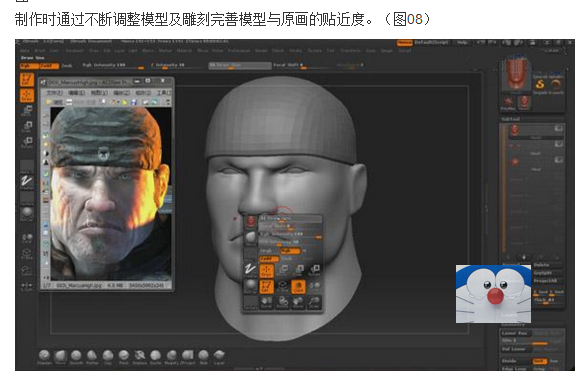Open the Material menu
The height and width of the screenshot is (373, 581).
click(x=184, y=51)
